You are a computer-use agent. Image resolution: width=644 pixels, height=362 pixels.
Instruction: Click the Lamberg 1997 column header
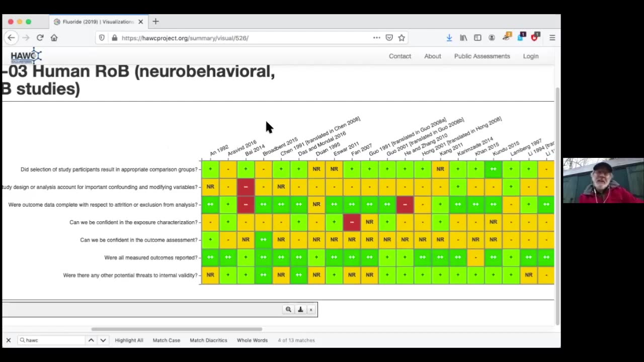coord(526,147)
